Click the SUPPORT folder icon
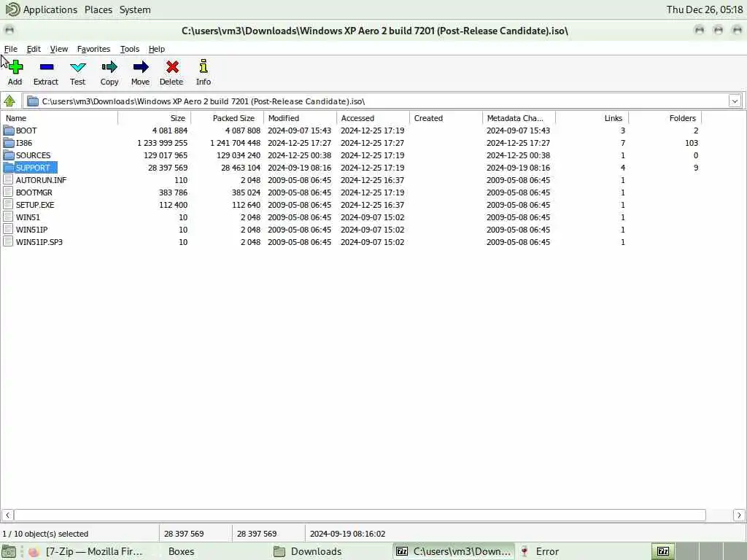Image resolution: width=747 pixels, height=560 pixels. pos(9,168)
